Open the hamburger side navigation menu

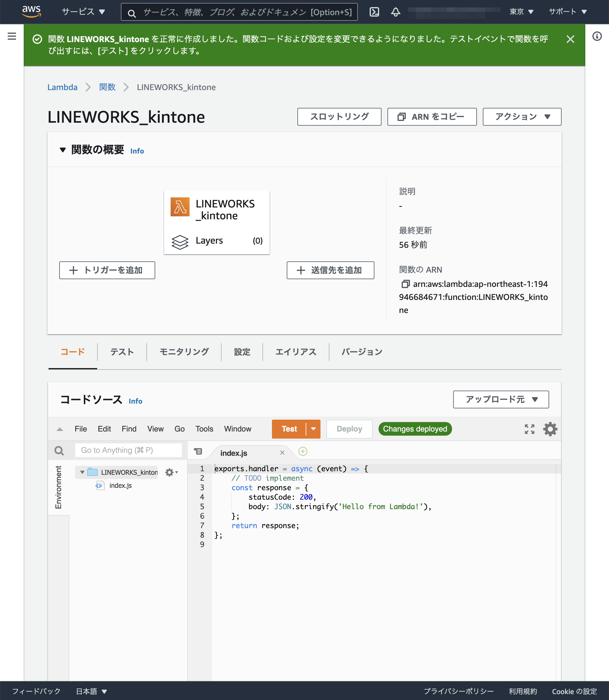pyautogui.click(x=12, y=36)
